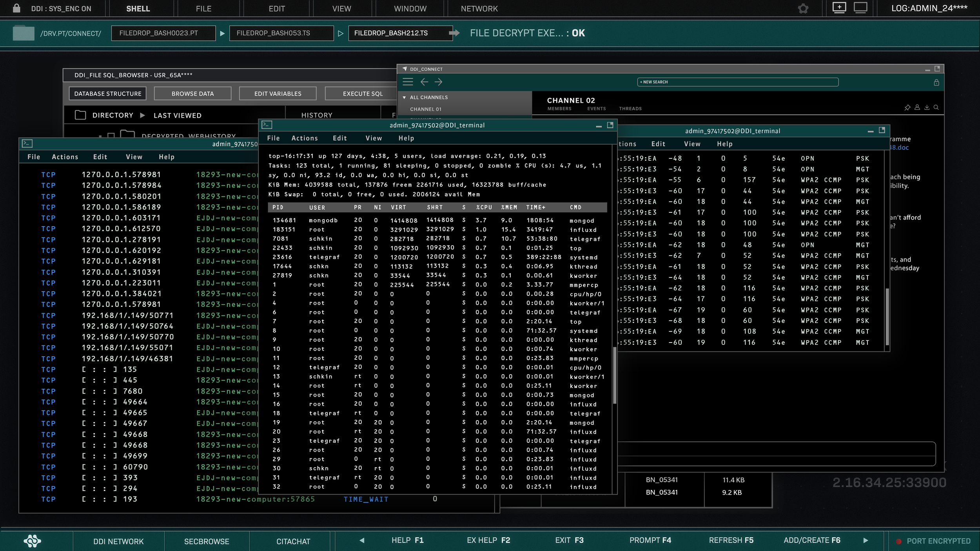Click the lock icon in DDI_CONNECT toolbar
This screenshot has width=980, height=551.
tap(936, 82)
